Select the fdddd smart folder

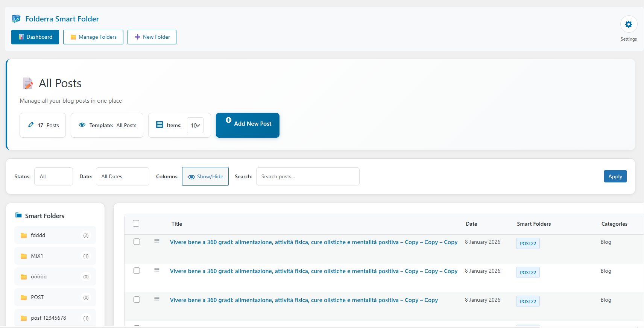coord(55,235)
